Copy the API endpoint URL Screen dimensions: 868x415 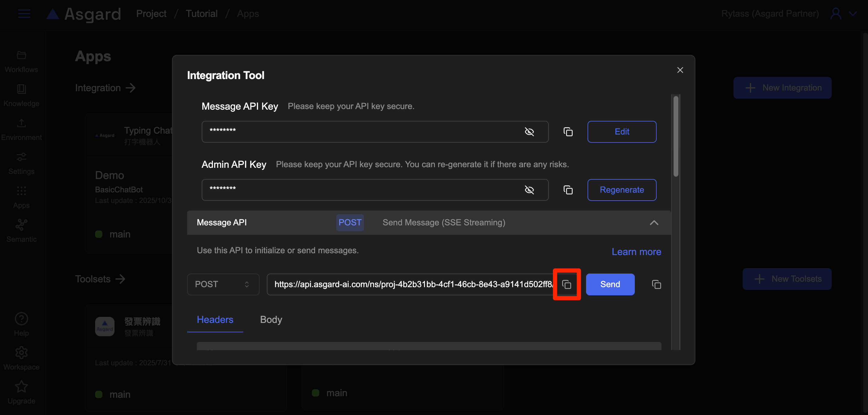[566, 284]
